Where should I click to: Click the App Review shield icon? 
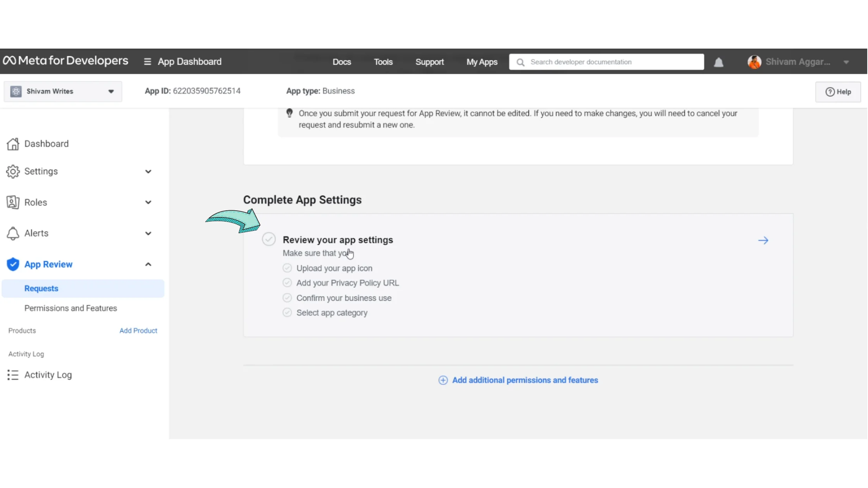click(x=13, y=264)
